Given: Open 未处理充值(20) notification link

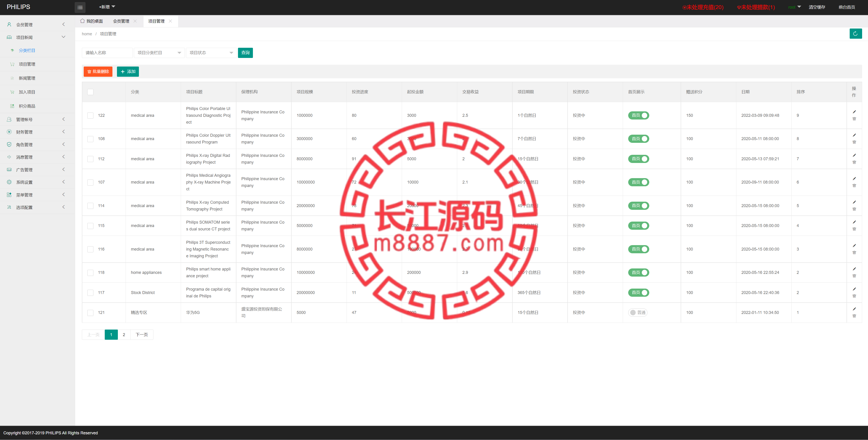Looking at the screenshot, I should 703,7.
